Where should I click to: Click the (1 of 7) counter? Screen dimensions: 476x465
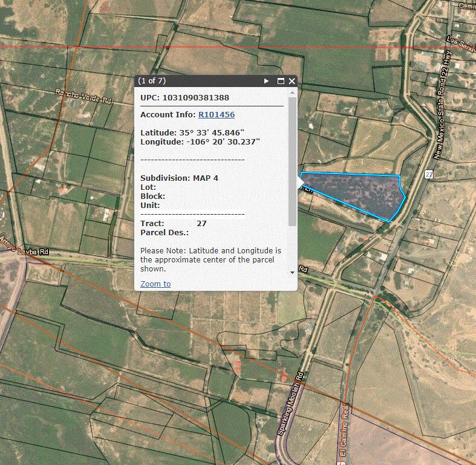click(x=152, y=81)
